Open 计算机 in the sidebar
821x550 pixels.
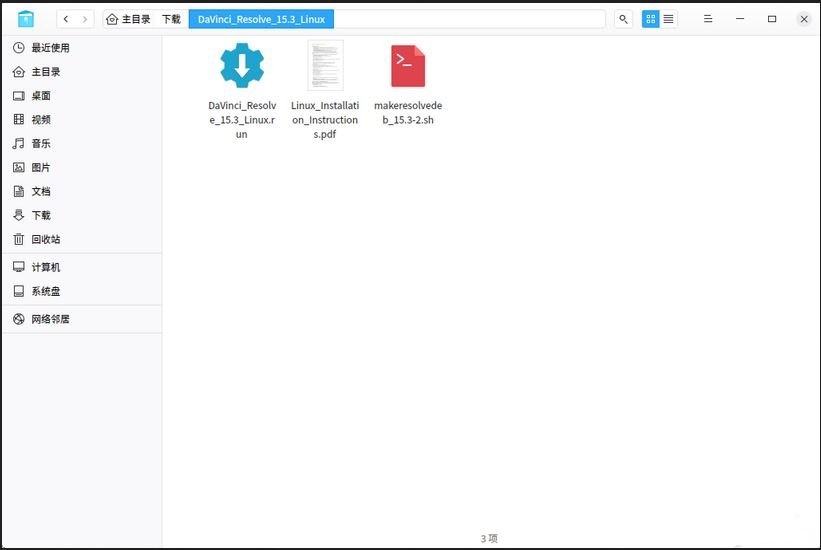[82, 267]
